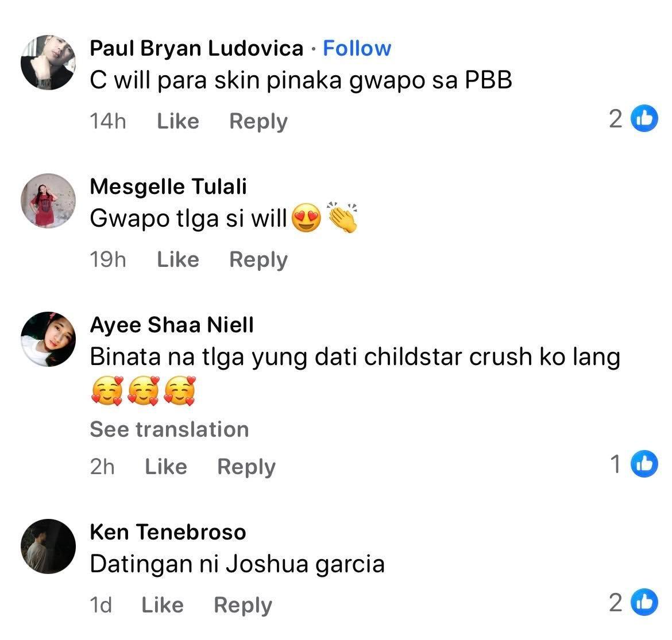The width and height of the screenshot is (672, 640).
Task: Open Ayee Shaa Niell's profile picture
Action: [x=48, y=339]
